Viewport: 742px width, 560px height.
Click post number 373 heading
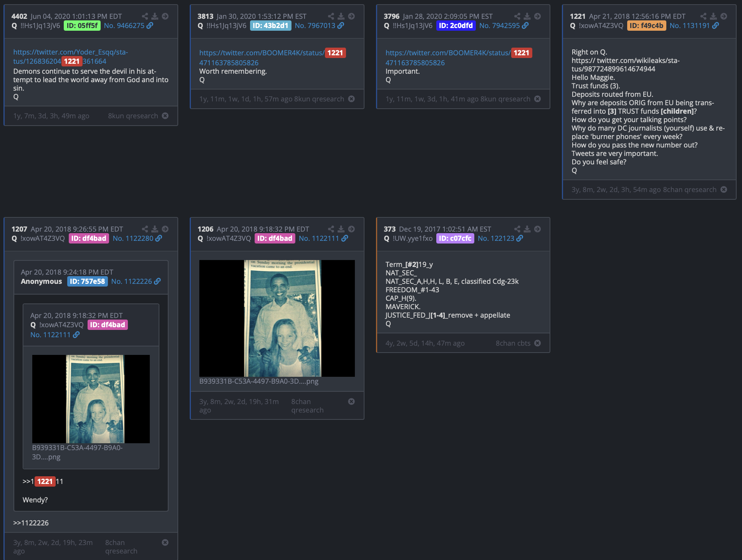pyautogui.click(x=389, y=229)
